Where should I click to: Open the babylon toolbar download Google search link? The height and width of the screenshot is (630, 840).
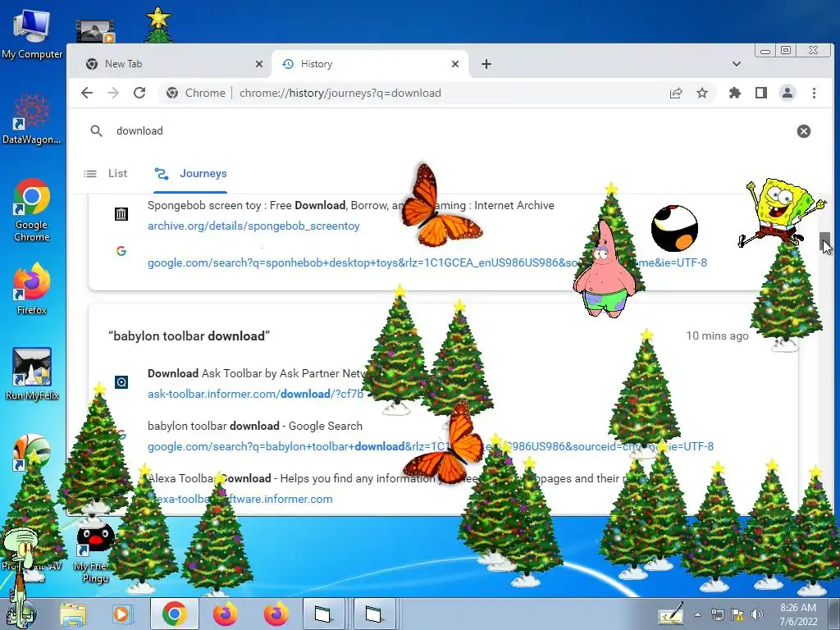(430, 447)
